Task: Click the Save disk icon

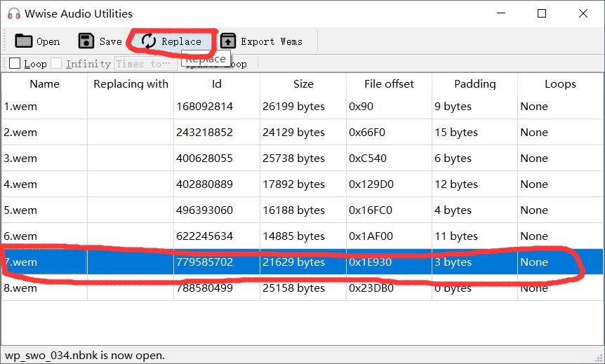Action: click(x=86, y=41)
